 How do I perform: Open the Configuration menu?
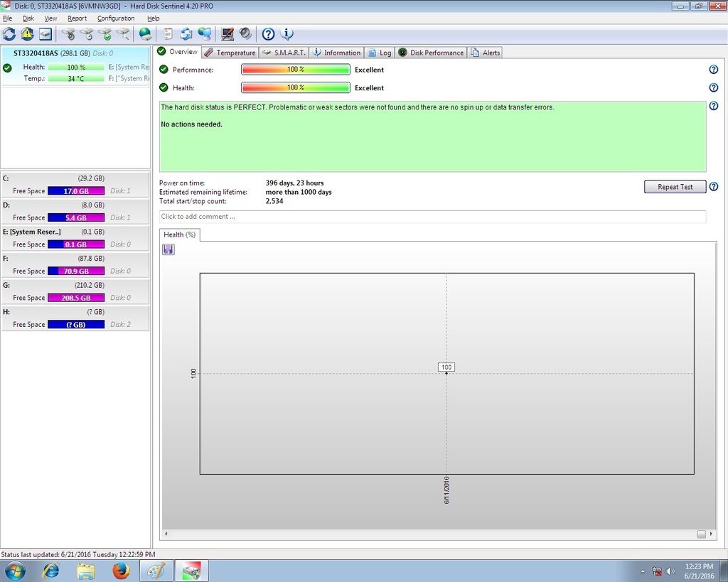coord(116,18)
